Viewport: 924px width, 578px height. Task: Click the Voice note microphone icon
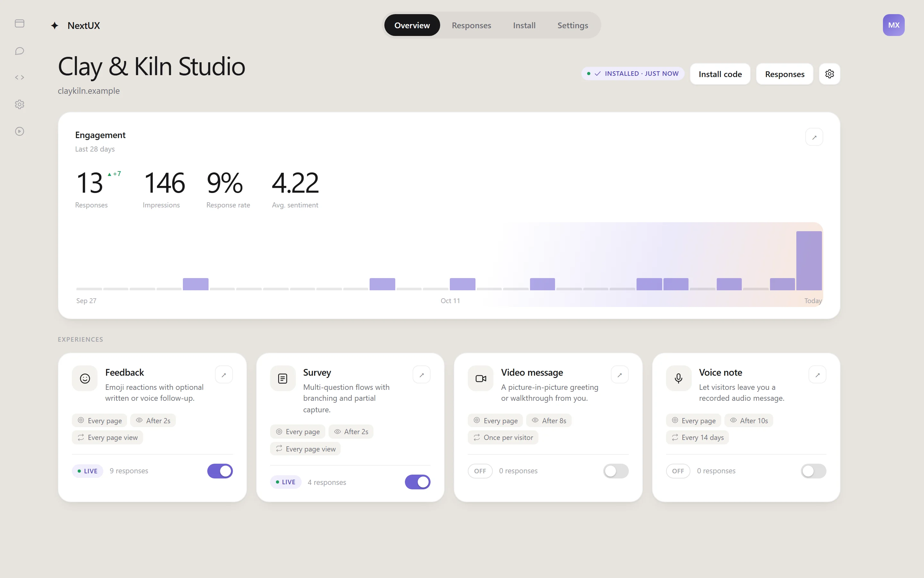click(x=679, y=379)
